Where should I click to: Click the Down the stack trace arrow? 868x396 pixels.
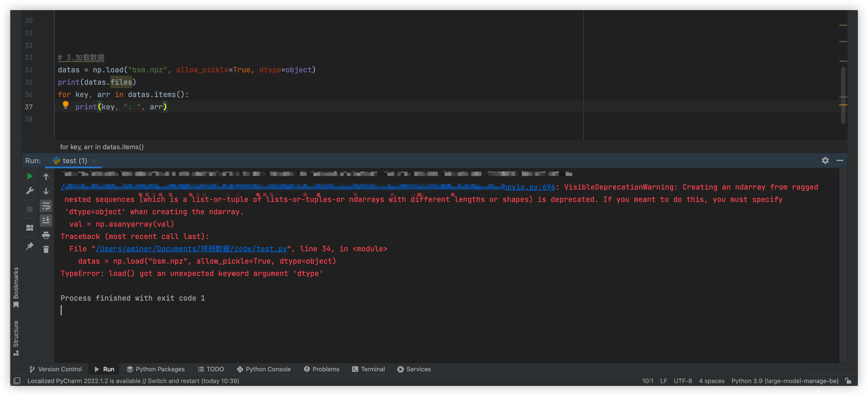(46, 191)
